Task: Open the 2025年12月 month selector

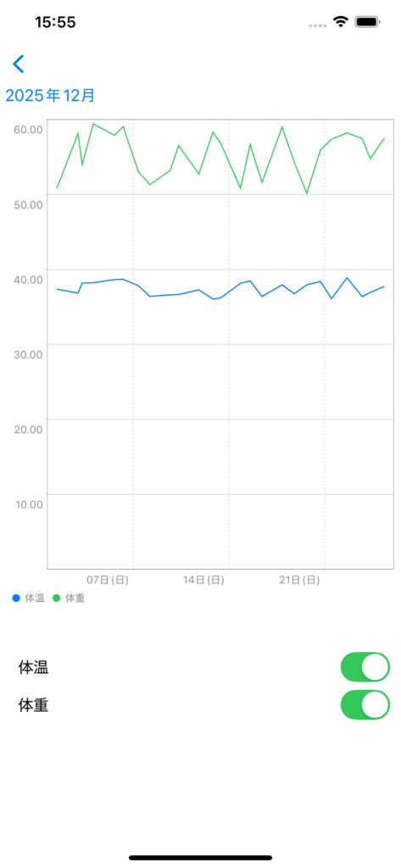Action: (50, 95)
